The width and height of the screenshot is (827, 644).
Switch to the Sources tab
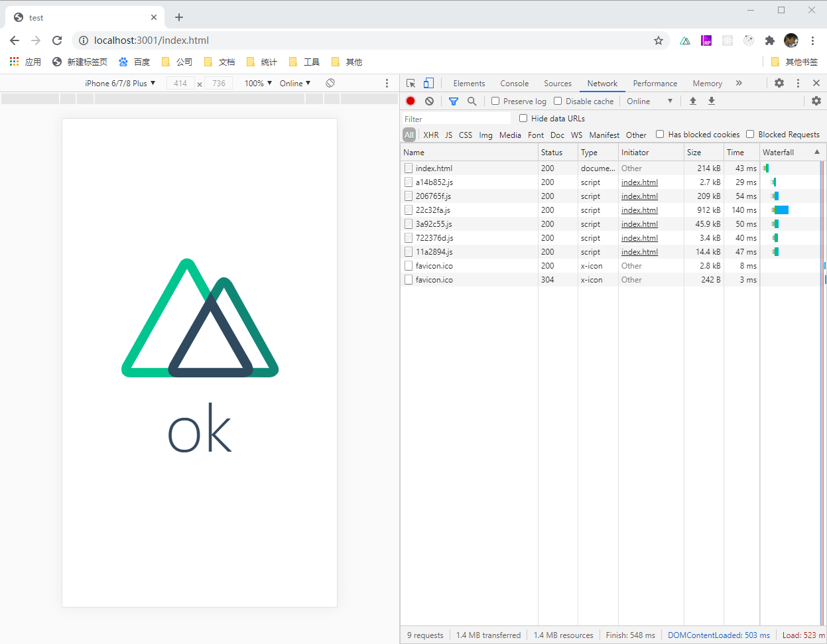click(x=558, y=84)
